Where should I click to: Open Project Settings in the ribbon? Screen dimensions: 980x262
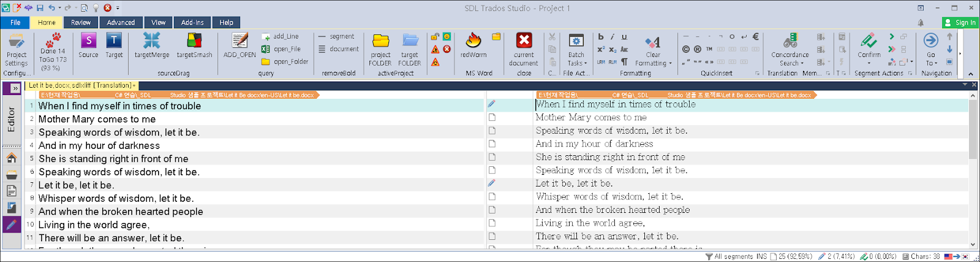point(16,50)
